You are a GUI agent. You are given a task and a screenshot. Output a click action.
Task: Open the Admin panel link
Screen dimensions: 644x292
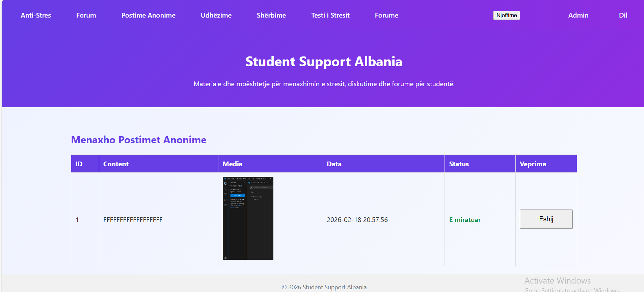click(x=578, y=15)
